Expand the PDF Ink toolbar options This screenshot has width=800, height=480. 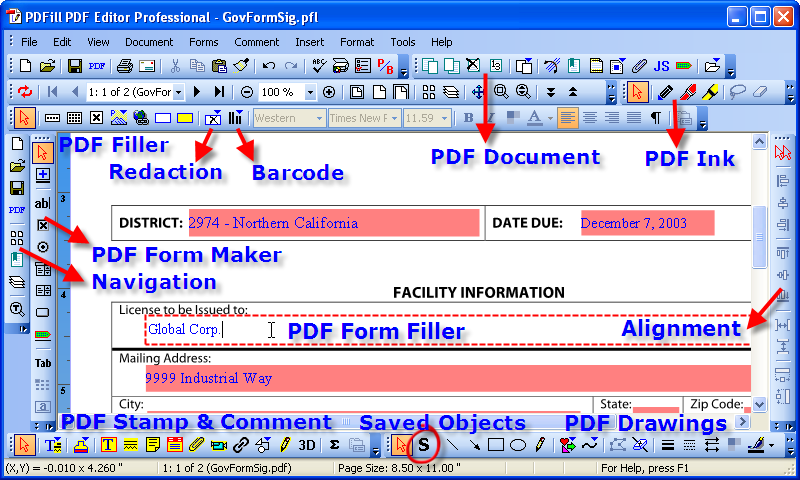click(791, 92)
